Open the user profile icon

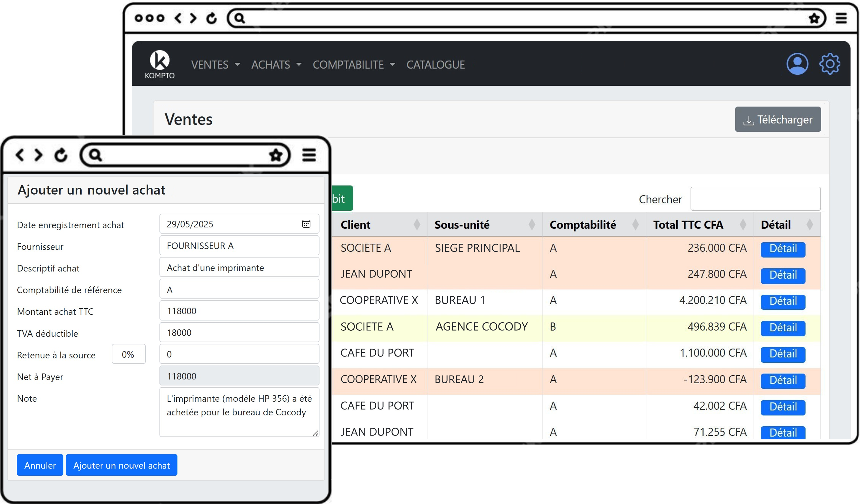pos(797,64)
